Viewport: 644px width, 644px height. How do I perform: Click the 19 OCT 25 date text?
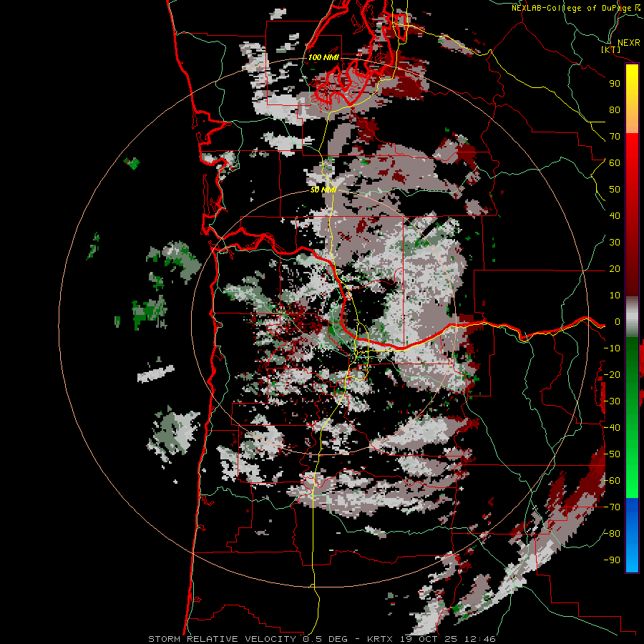429,639
